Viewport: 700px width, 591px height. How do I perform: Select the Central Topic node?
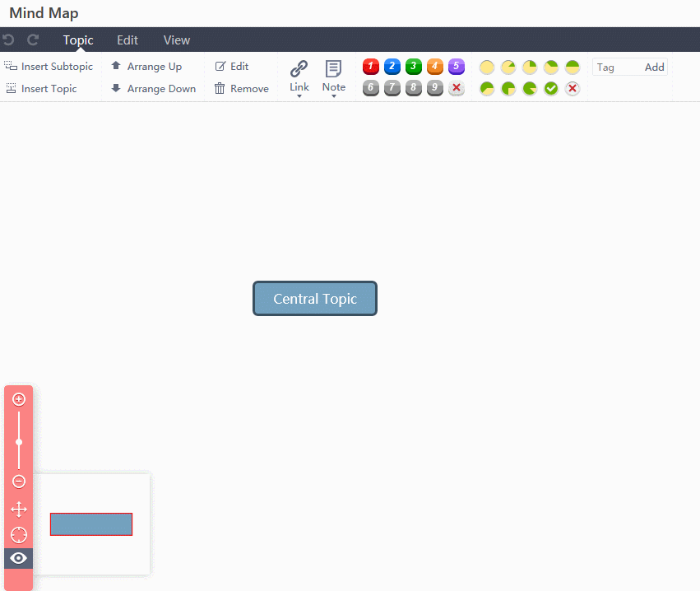[315, 299]
